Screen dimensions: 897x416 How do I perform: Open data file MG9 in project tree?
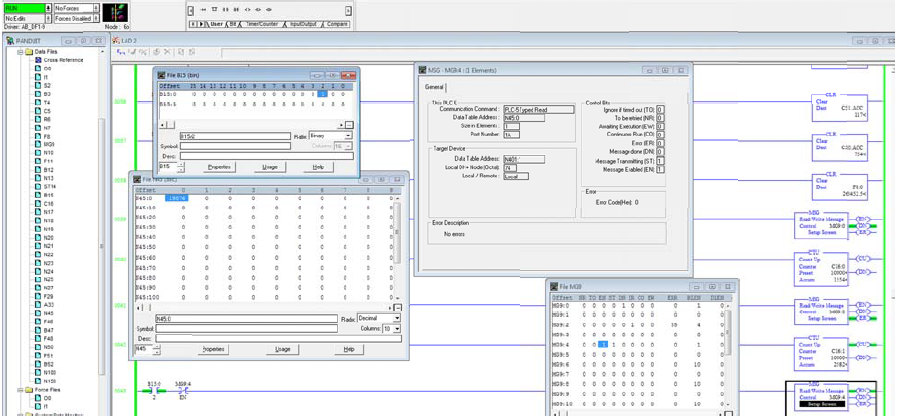[x=45, y=145]
